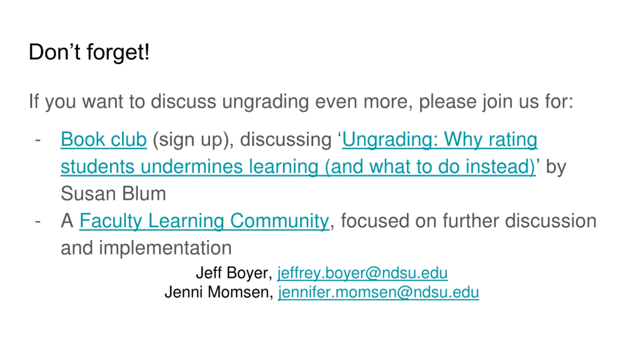Click the 'Ungrading: Why rating' book link
The image size is (644, 362).
[x=439, y=140]
